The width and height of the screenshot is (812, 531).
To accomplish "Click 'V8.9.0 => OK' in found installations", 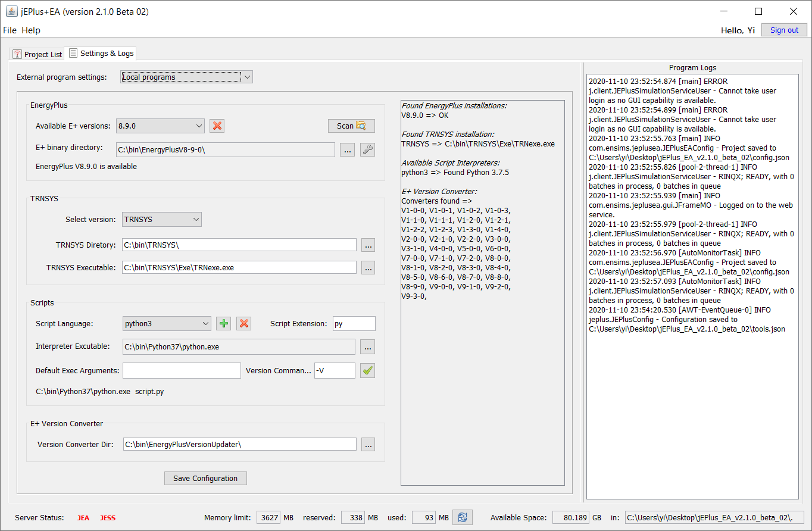I will click(x=425, y=115).
